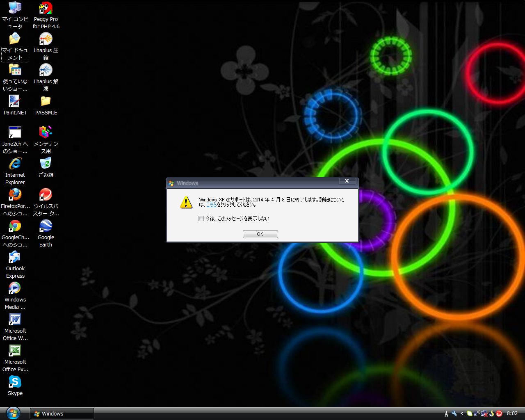This screenshot has height=420, width=525.
Task: Click the red Trend Micro tray icon
Action: point(499,413)
